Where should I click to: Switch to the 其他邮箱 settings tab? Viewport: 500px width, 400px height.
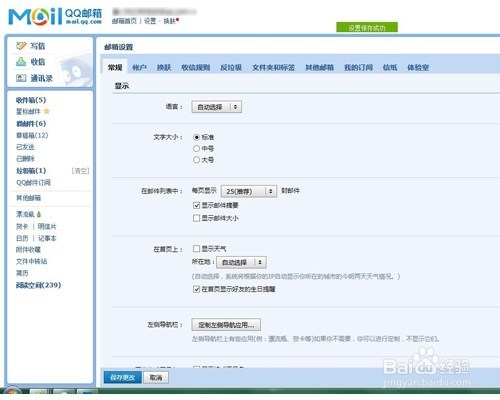(x=319, y=68)
